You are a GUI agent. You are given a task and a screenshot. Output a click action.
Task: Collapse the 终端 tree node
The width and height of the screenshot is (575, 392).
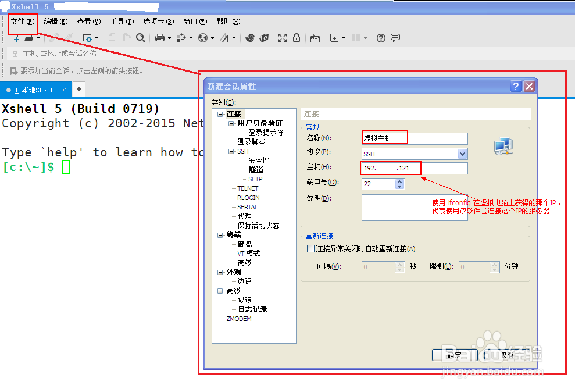[220, 235]
